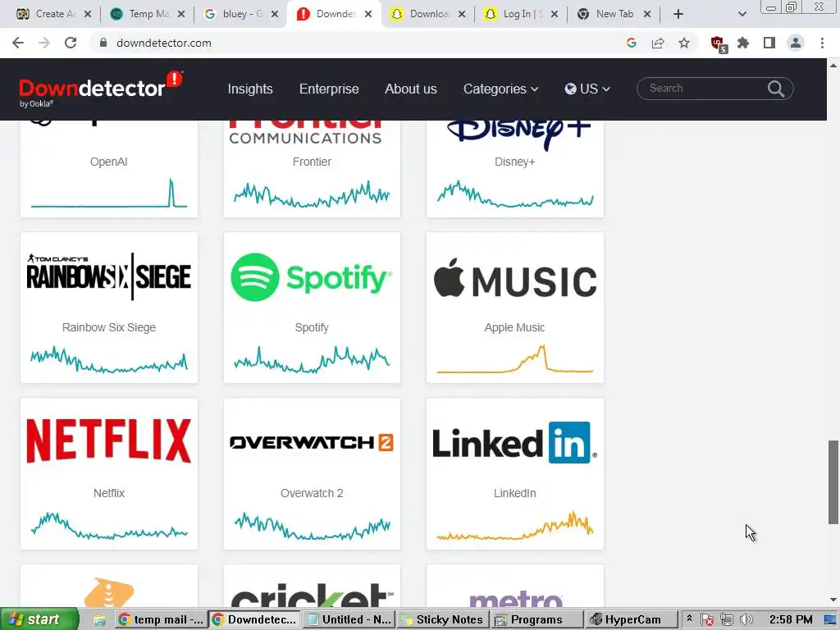
Task: Open the About us menu item
Action: 411,89
